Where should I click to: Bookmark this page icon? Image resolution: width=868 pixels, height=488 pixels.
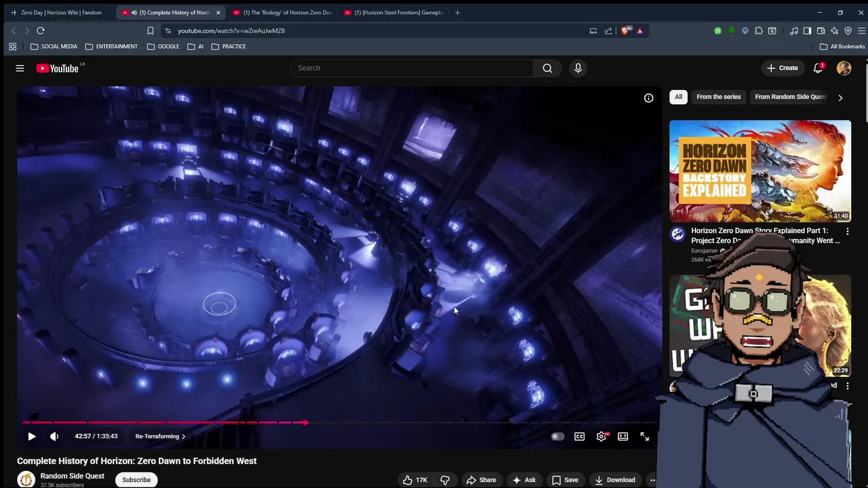[151, 30]
